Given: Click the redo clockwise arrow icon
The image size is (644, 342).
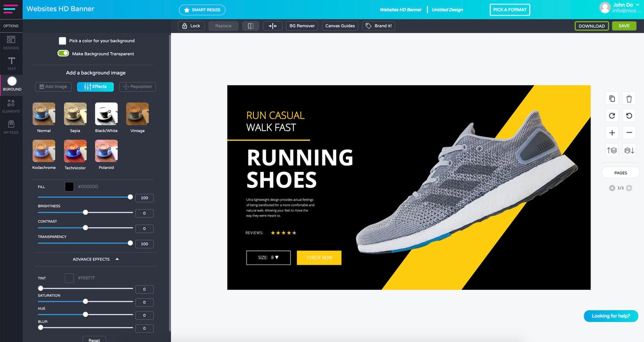Looking at the screenshot, I should click(612, 116).
